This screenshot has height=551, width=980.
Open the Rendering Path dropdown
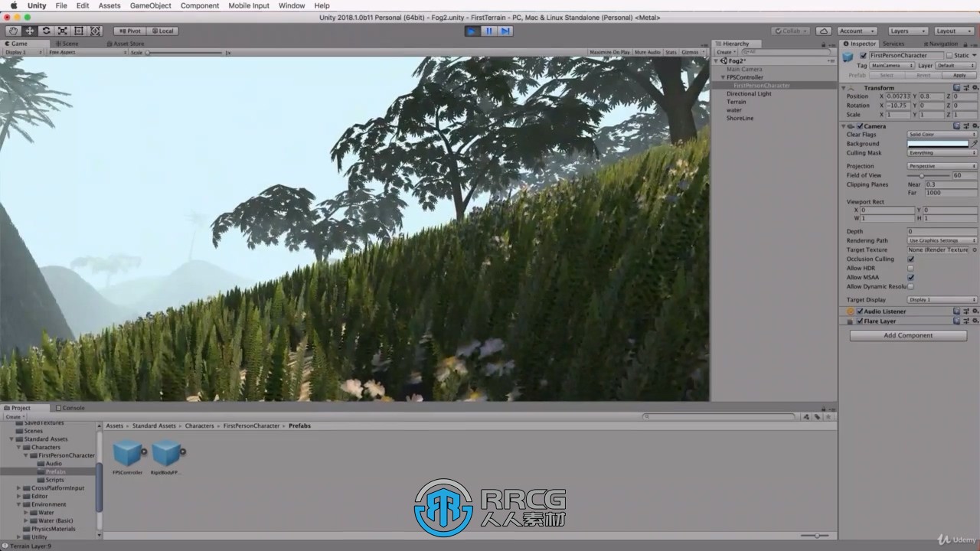click(942, 240)
